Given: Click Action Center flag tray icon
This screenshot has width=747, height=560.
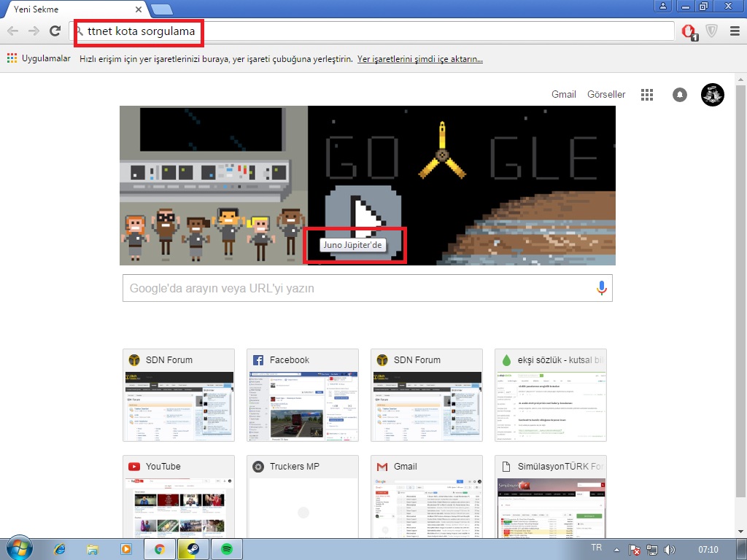Looking at the screenshot, I should pos(634,550).
